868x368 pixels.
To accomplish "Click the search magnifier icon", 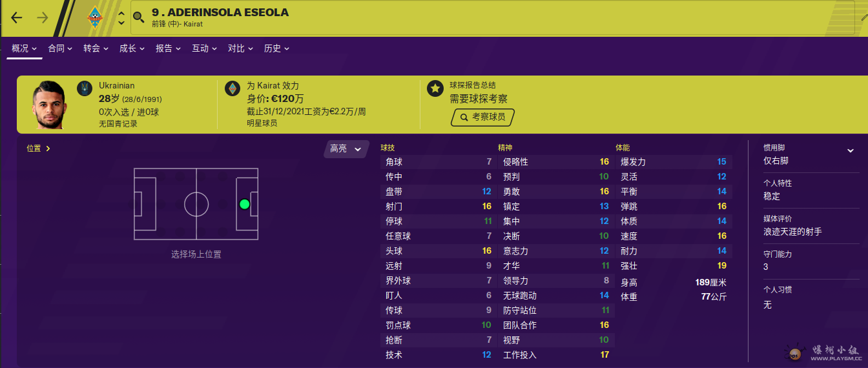I will click(138, 17).
